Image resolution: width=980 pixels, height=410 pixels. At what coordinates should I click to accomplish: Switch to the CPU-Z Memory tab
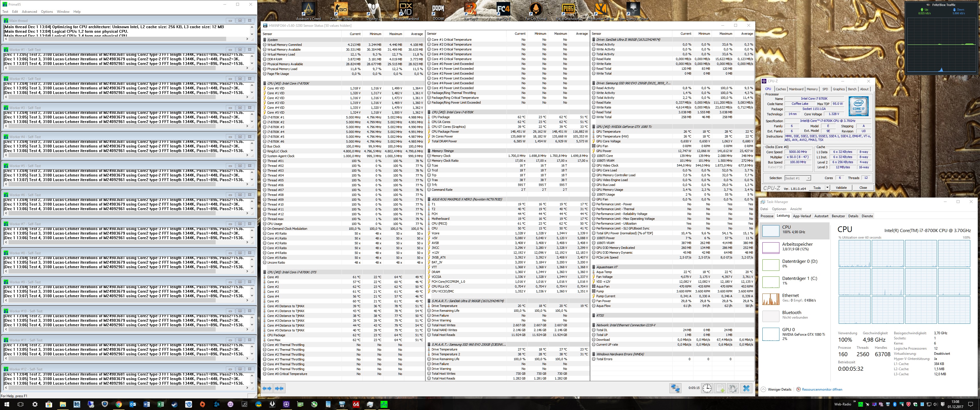click(812, 89)
